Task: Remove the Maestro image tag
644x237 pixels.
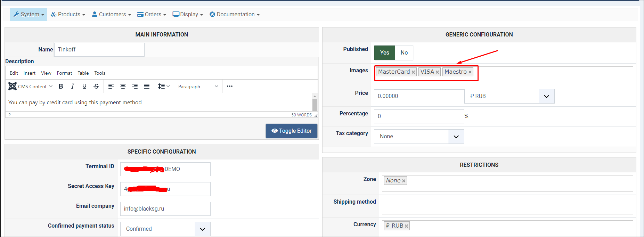Action: click(470, 72)
